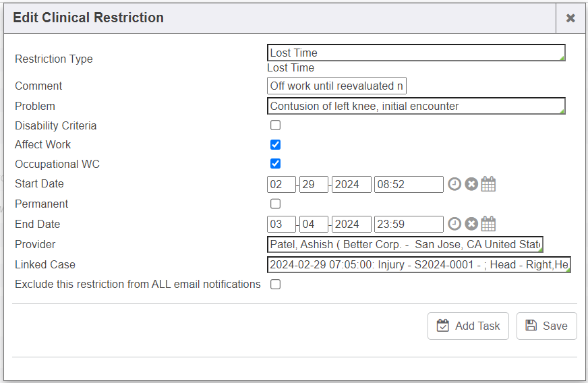Image resolution: width=588 pixels, height=383 pixels.
Task: Open the Problem field dropdown
Action: coord(415,106)
